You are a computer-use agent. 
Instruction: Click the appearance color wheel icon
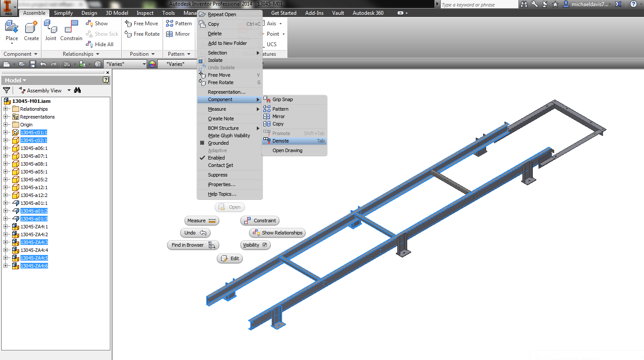[152, 64]
